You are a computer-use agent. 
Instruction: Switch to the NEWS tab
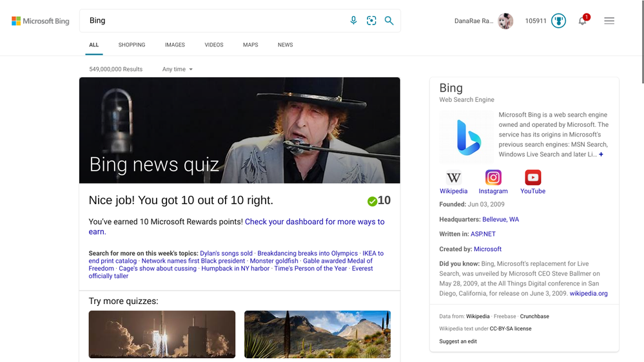(285, 44)
